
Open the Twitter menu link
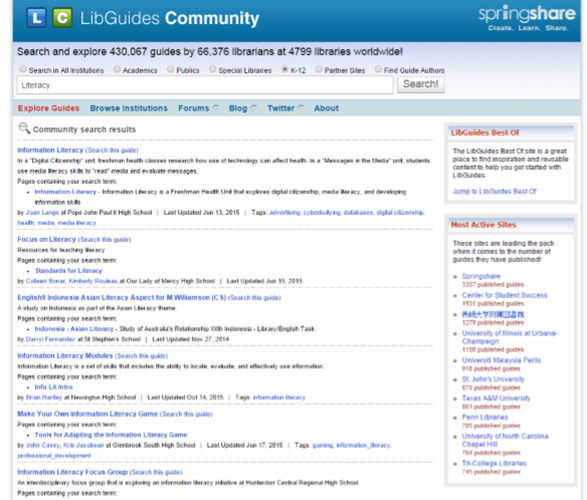pyautogui.click(x=281, y=108)
